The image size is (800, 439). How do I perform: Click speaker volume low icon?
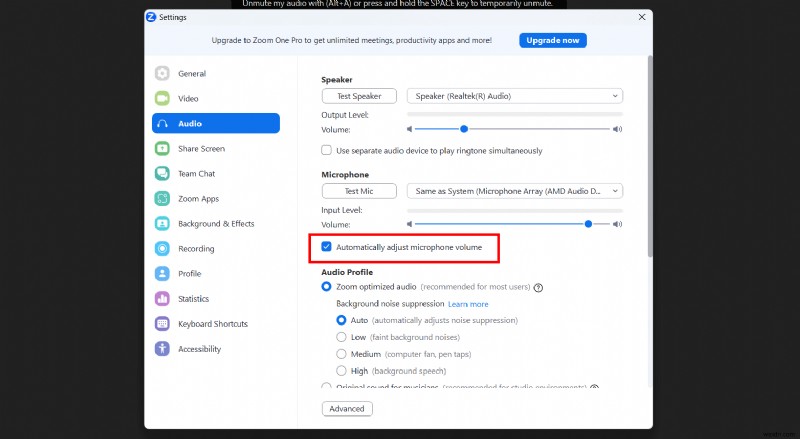tap(409, 129)
